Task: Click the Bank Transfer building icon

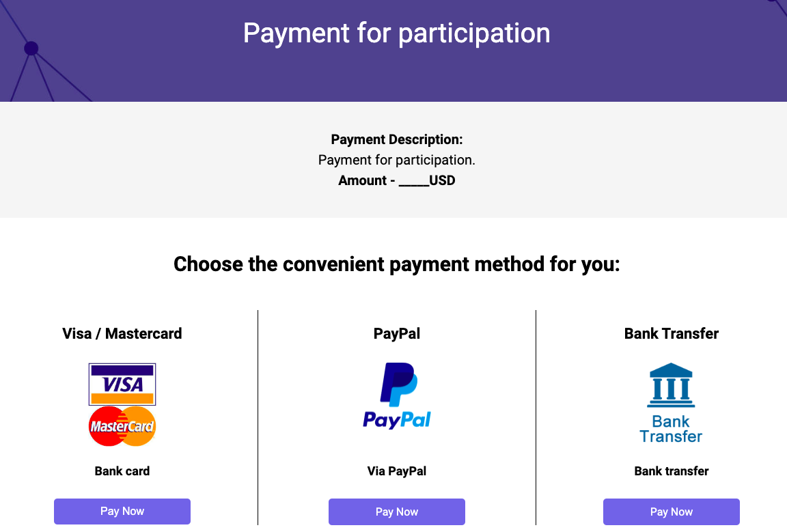Action: pyautogui.click(x=671, y=385)
